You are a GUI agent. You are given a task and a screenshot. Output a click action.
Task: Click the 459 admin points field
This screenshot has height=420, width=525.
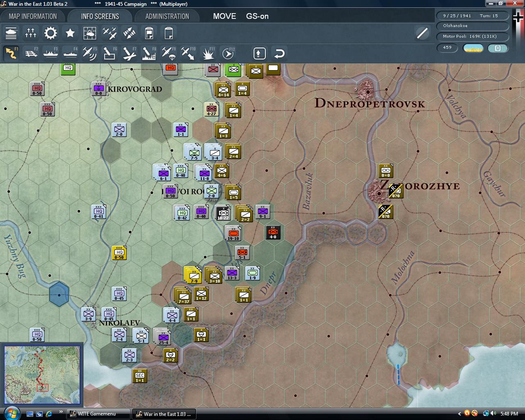pyautogui.click(x=447, y=48)
